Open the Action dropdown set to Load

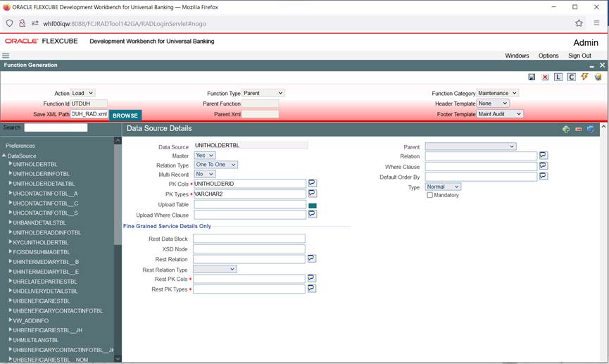click(x=82, y=93)
